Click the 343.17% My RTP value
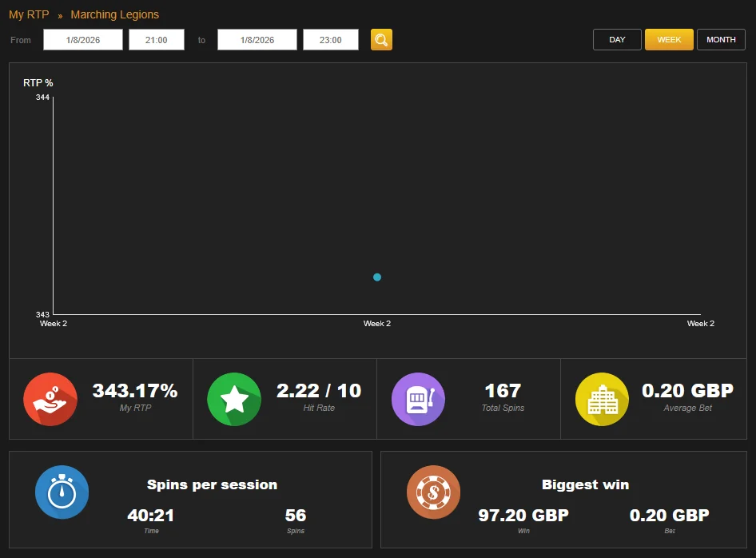This screenshot has width=756, height=558. (x=135, y=391)
